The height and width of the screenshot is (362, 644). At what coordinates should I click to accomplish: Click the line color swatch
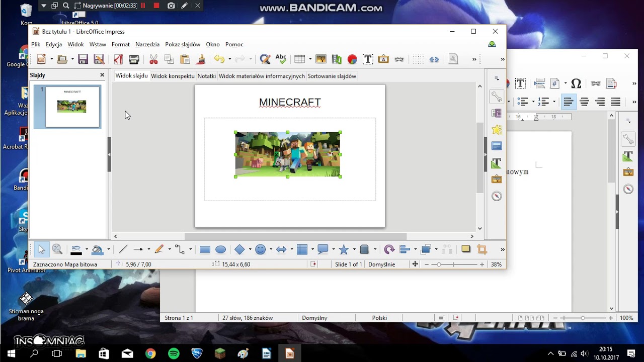[x=76, y=249]
